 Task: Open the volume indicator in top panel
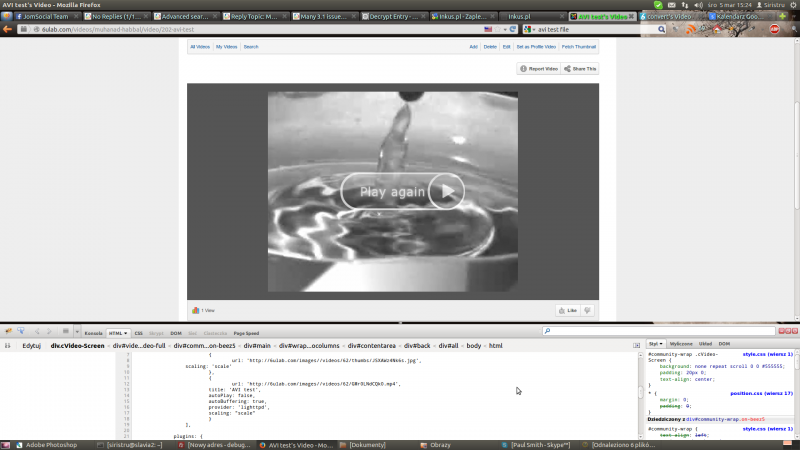point(698,5)
